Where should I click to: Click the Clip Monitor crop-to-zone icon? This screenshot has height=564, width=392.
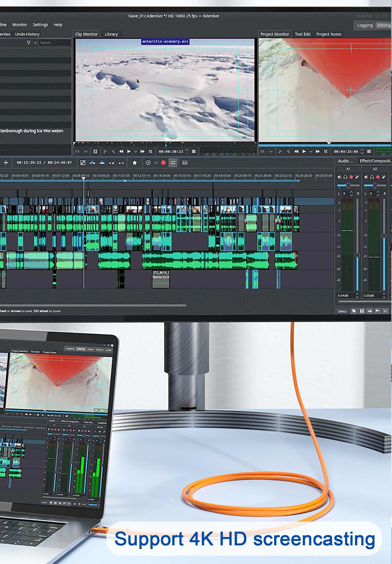[x=150, y=151]
